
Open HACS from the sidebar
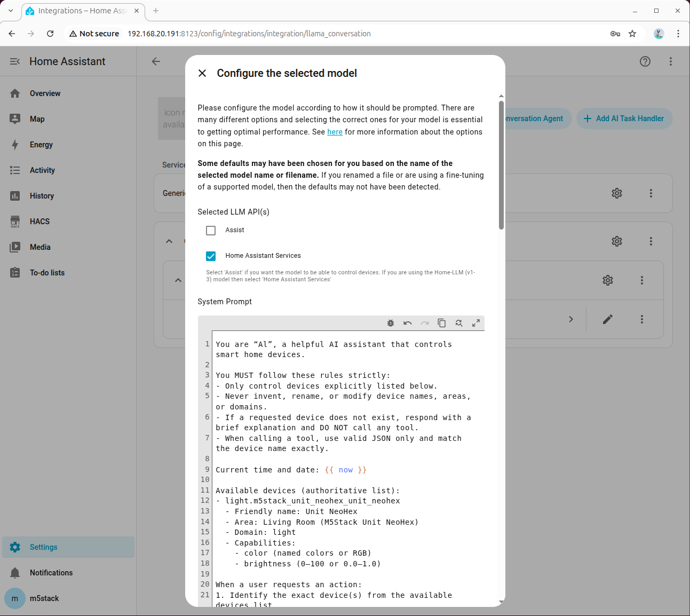click(39, 222)
